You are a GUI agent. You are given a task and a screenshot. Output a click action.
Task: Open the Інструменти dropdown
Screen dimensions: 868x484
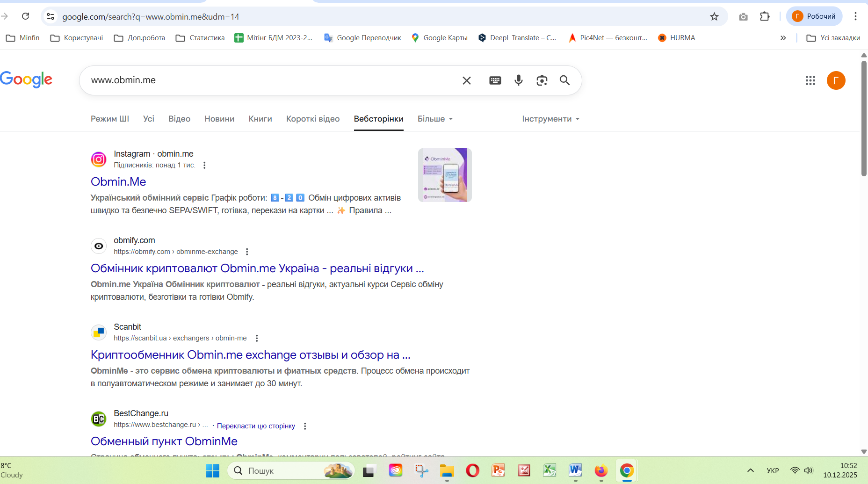pyautogui.click(x=551, y=119)
